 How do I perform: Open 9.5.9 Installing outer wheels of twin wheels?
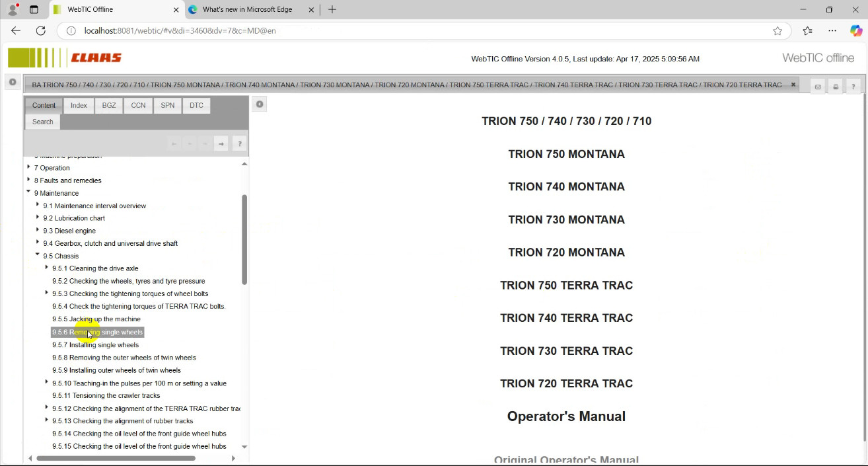[116, 370]
